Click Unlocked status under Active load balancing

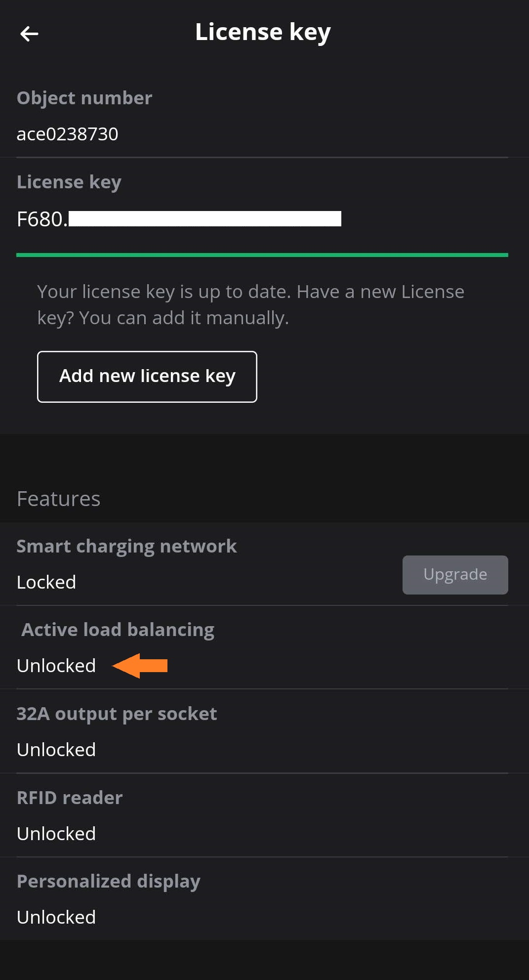[x=56, y=666]
